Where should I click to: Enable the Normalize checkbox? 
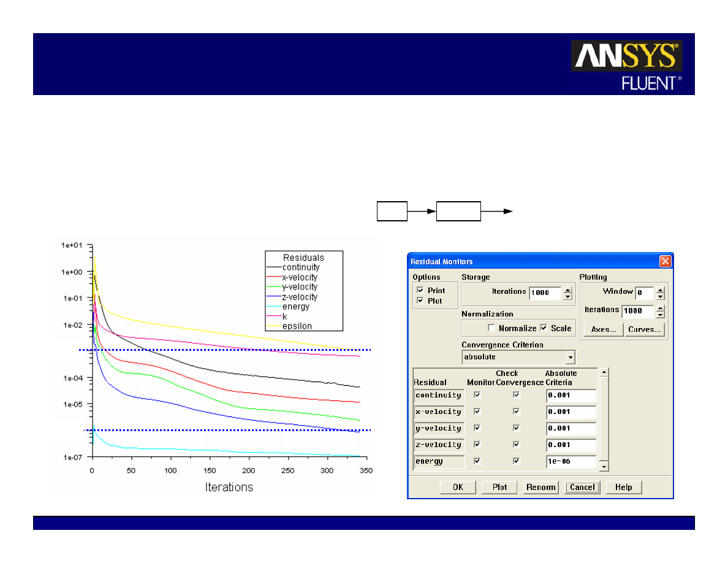point(491,328)
